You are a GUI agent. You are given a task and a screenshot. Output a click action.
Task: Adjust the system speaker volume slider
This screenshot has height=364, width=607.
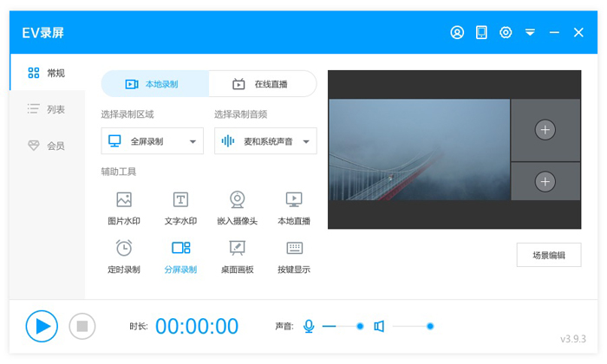pos(413,327)
